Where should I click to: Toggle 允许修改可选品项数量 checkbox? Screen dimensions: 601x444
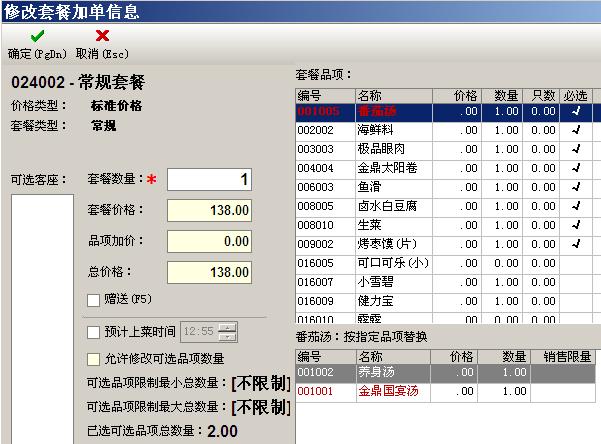(x=94, y=358)
